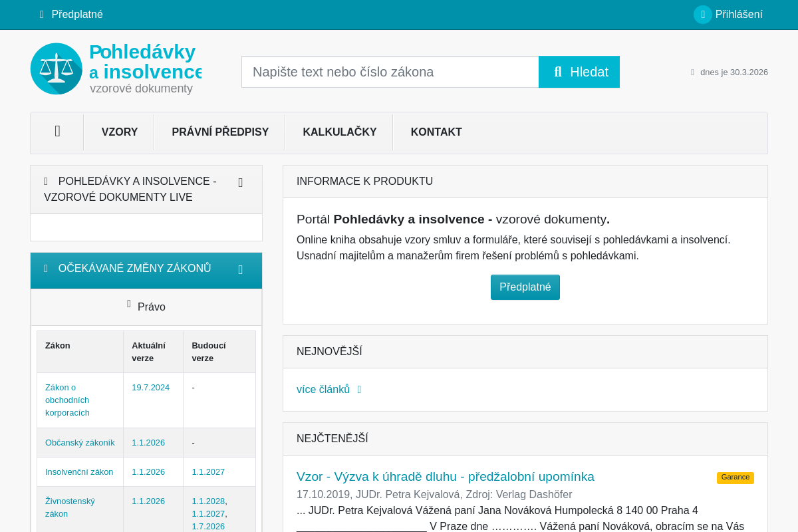Collapse the 'OČEKÁVANÉ ZMĚNY ZÁKONŮ' panel
The height and width of the screenshot is (532, 798).
(240, 269)
